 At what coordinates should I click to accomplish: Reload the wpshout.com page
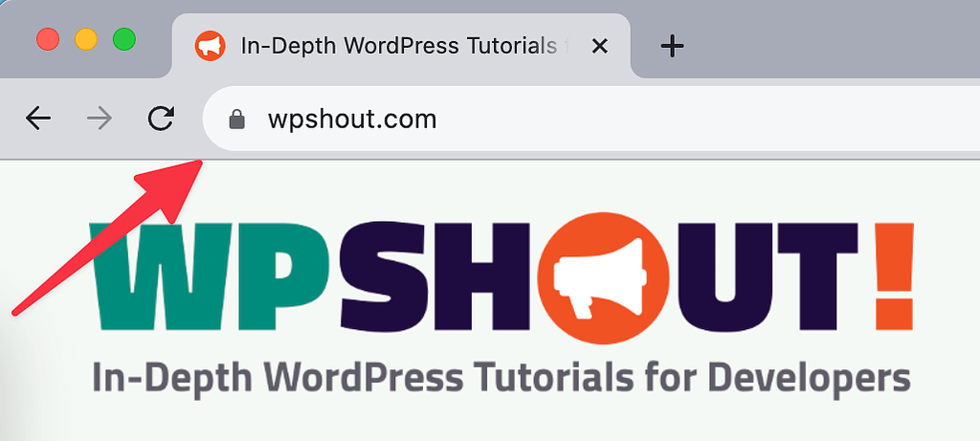click(161, 119)
